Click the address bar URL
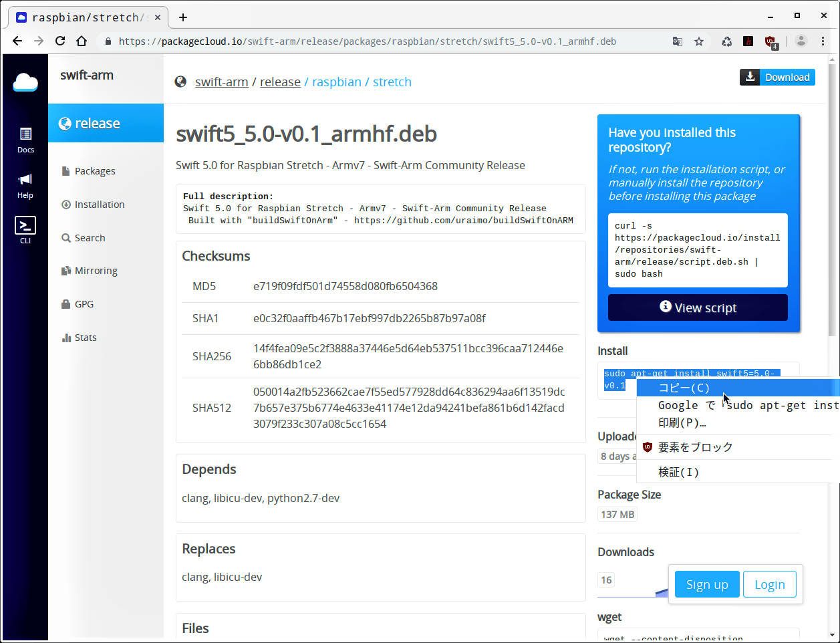The width and height of the screenshot is (840, 643). (368, 41)
